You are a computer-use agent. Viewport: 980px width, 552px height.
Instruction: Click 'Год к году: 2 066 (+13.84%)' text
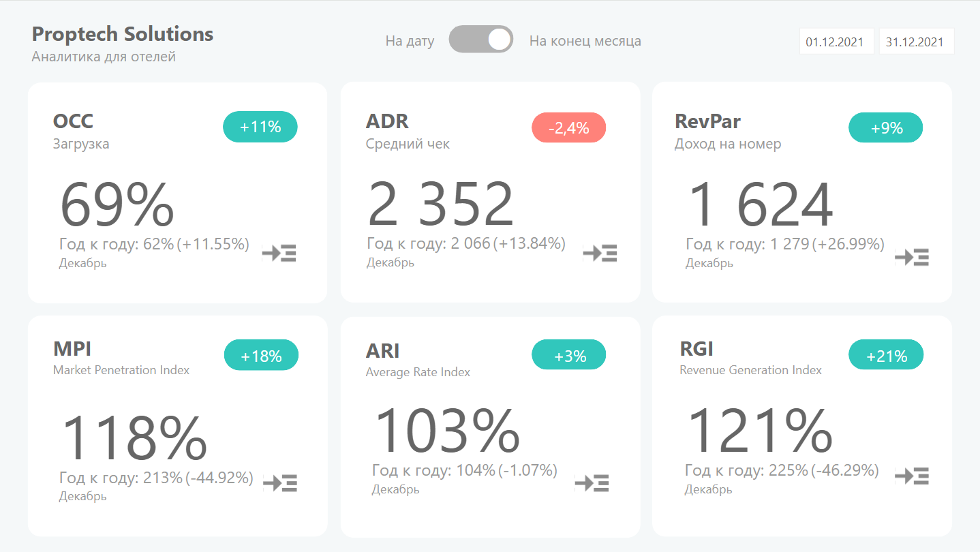coord(466,243)
